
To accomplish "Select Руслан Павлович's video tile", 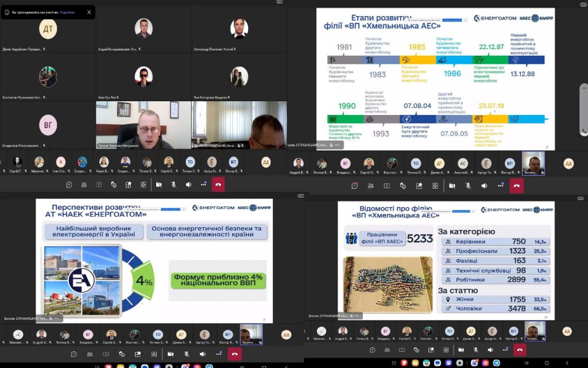I will pyautogui.click(x=144, y=125).
